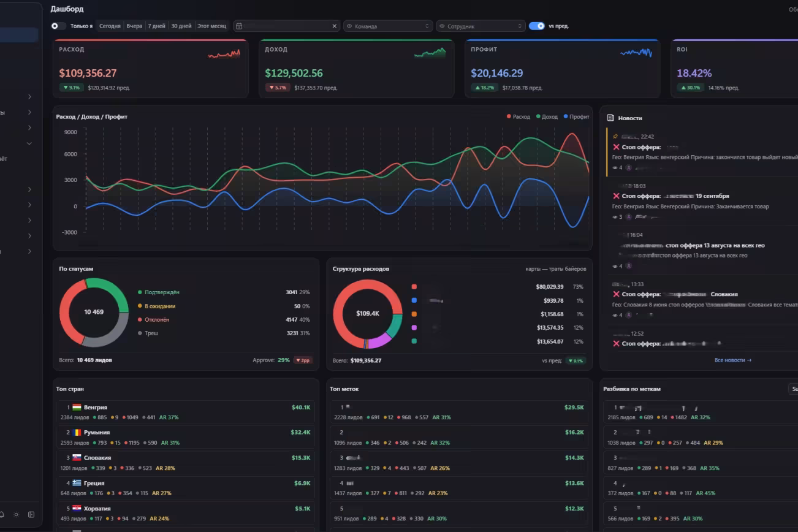Select the 30 дней period tab
The width and height of the screenshot is (798, 532).
tap(181, 26)
